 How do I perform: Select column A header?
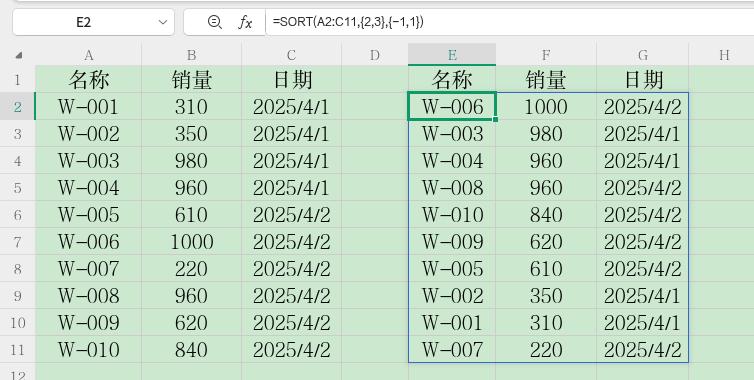coord(88,55)
